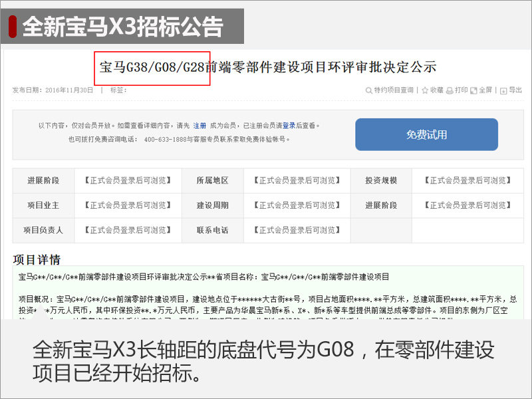The image size is (532, 399).
Task: Click the member-only value beside 联系电话
Action: click(297, 230)
